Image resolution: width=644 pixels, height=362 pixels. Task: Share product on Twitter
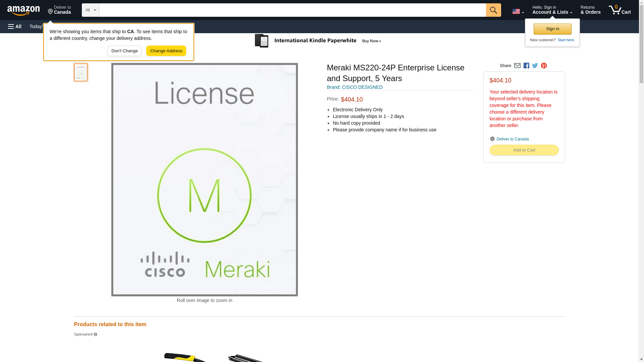[x=535, y=66]
